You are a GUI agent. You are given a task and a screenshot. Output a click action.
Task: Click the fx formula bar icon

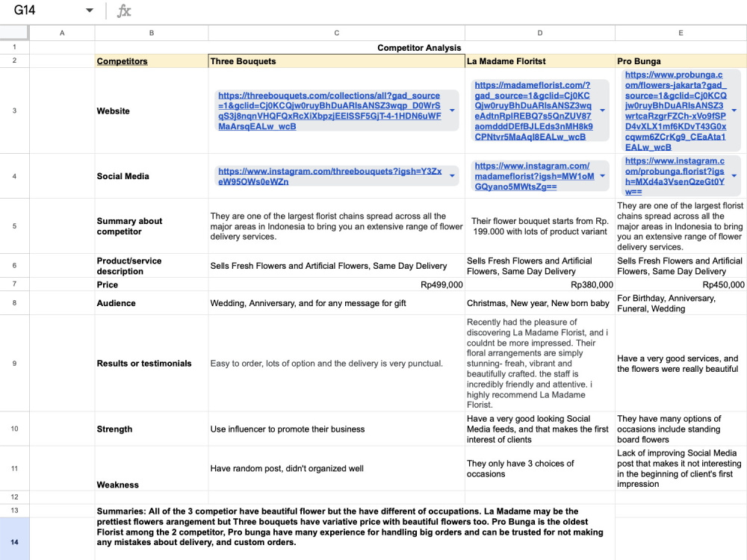(124, 10)
